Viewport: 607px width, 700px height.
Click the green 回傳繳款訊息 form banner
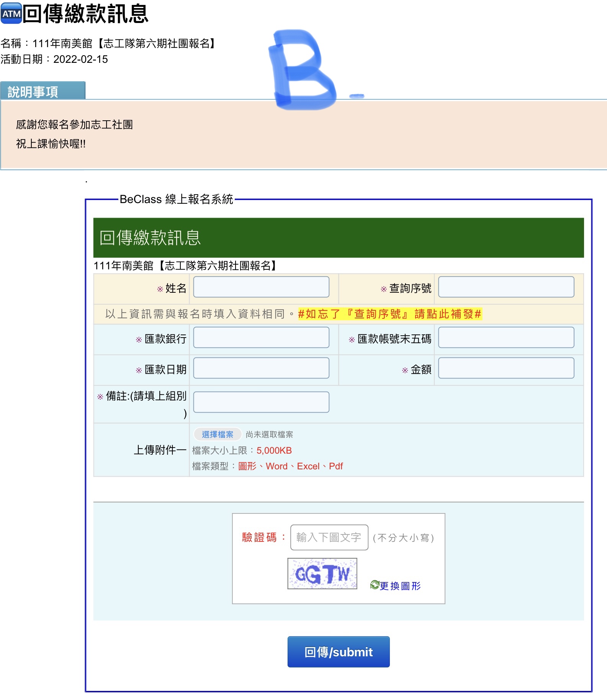[338, 238]
